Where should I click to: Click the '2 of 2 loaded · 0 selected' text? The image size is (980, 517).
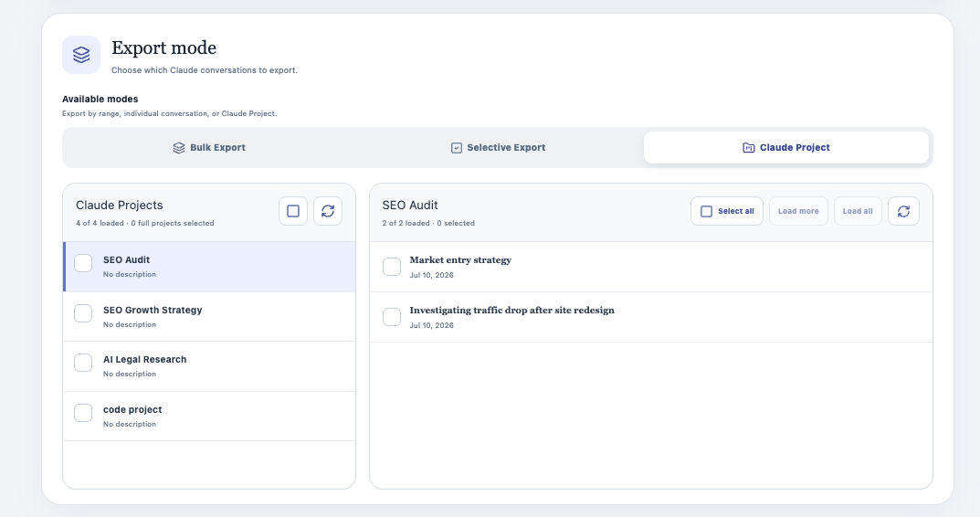[x=428, y=223]
